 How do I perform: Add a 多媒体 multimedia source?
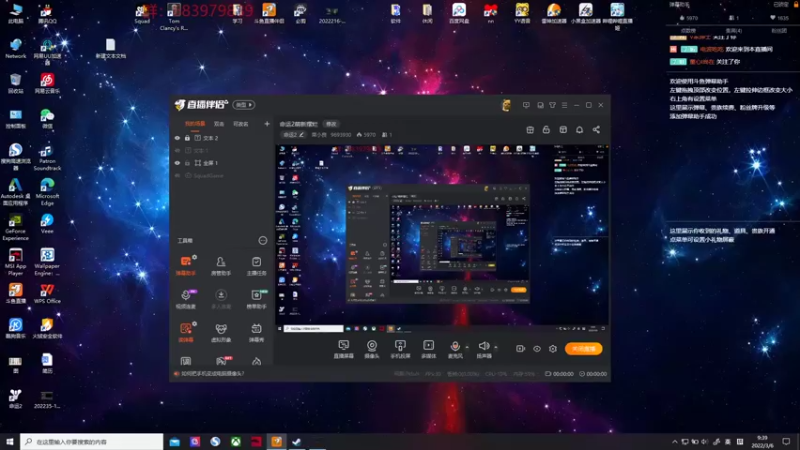coord(429,349)
